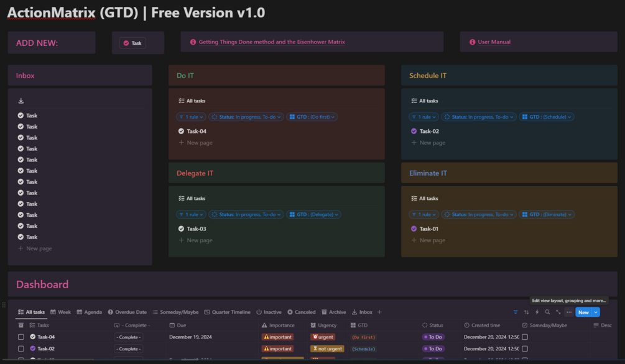Expand the Status filter in Schedule IT

[479, 117]
